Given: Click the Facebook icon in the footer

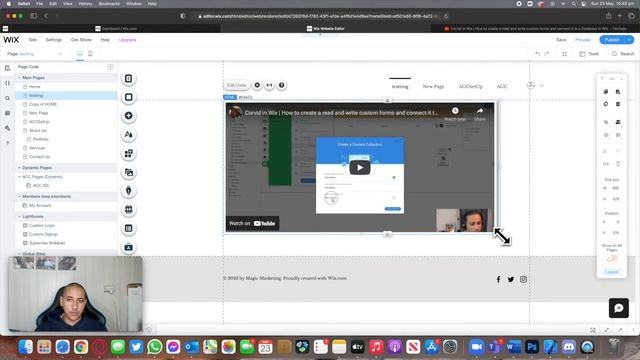Looking at the screenshot, I should pos(498,279).
